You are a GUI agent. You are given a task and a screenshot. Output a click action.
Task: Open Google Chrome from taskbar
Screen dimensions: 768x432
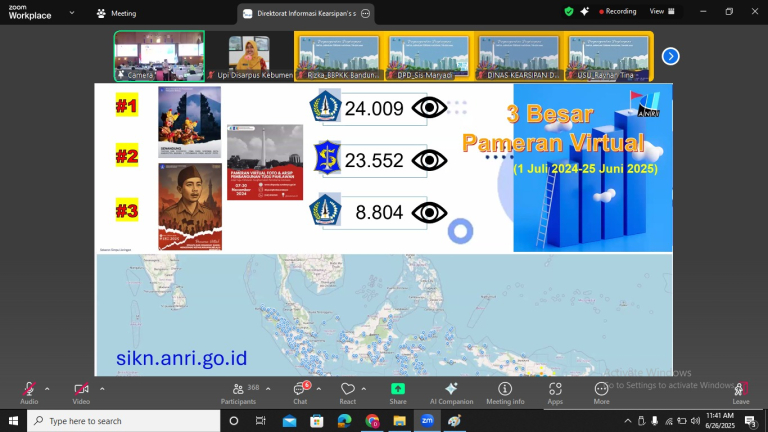point(372,421)
